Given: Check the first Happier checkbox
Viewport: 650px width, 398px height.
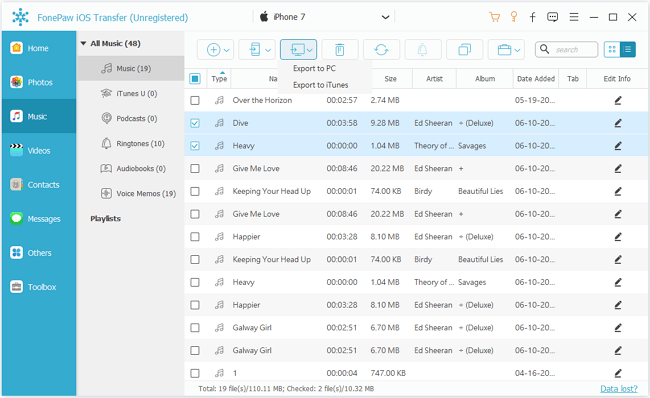Looking at the screenshot, I should point(195,237).
